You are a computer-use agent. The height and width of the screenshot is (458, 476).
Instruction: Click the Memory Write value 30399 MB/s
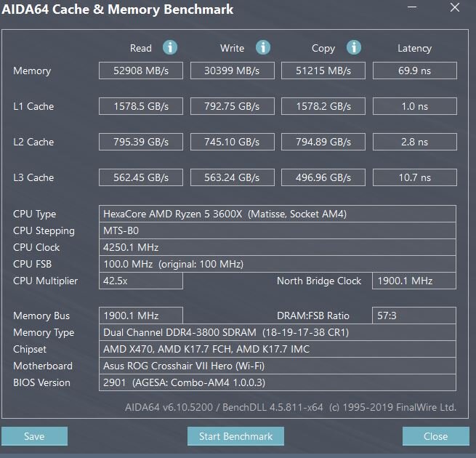(233, 71)
